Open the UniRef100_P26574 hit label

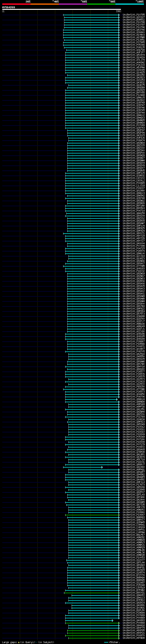[x=133, y=251]
